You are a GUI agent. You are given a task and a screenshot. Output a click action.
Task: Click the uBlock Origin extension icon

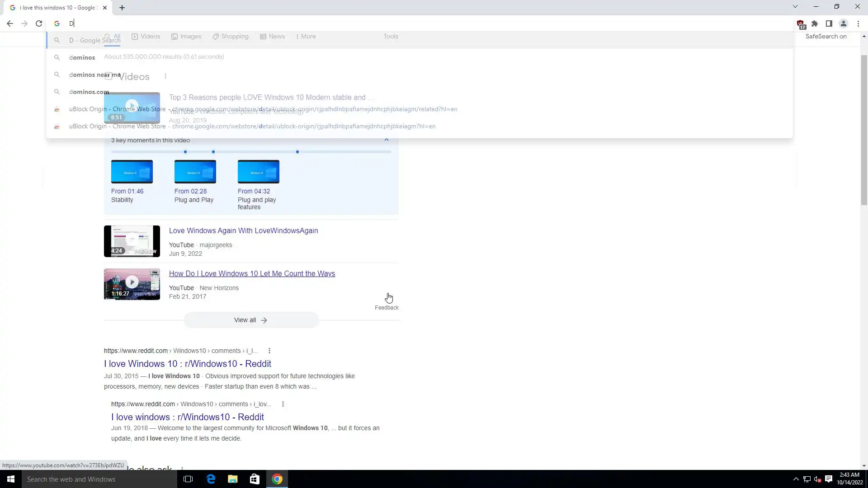[x=801, y=24]
